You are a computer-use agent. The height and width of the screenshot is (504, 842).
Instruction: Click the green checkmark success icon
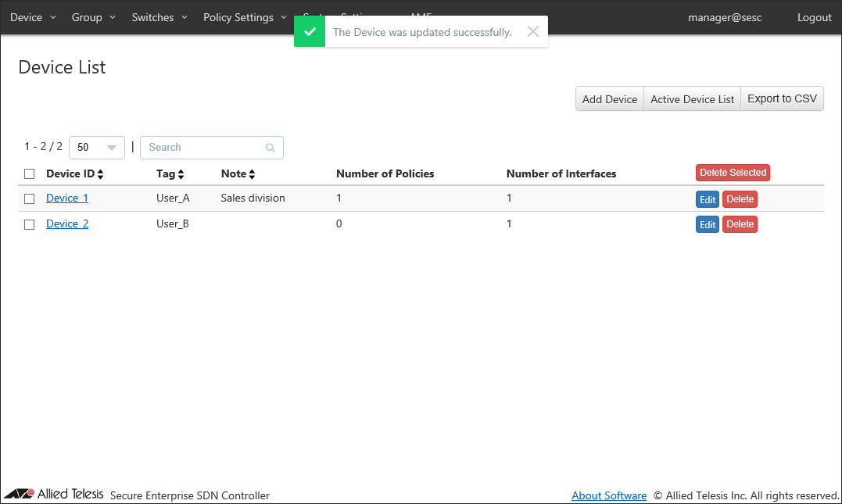310,32
